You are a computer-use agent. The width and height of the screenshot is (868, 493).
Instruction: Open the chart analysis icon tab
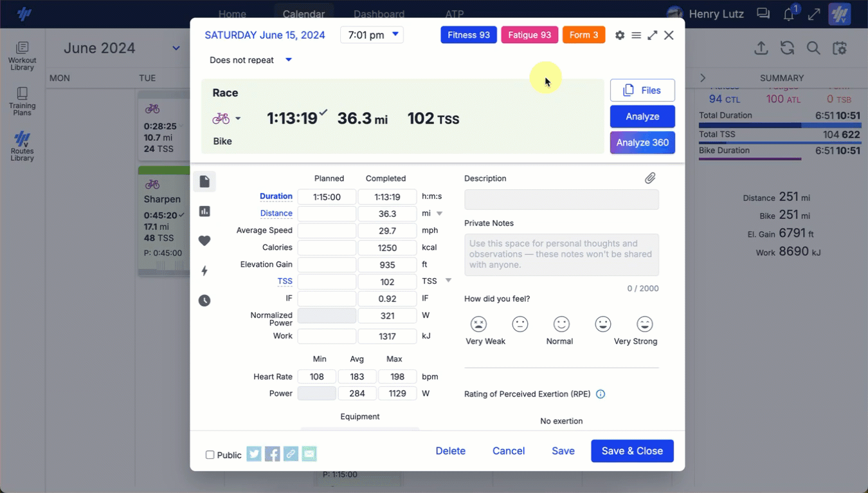point(204,211)
